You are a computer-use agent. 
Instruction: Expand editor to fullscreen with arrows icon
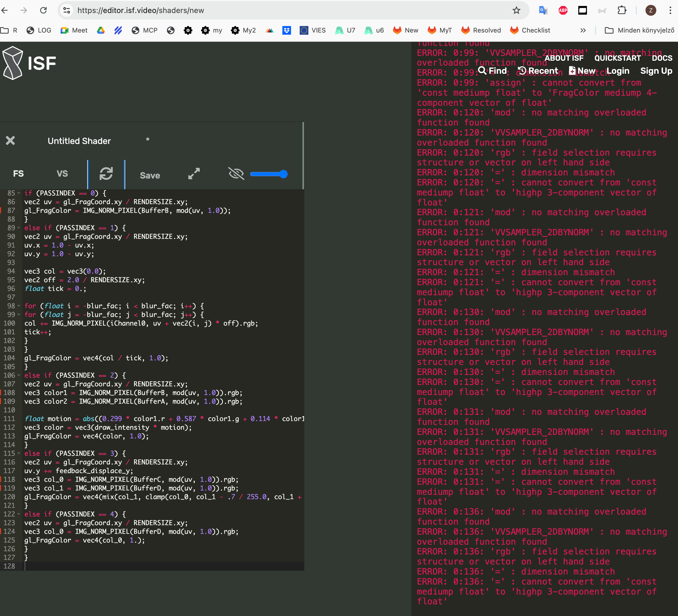[x=194, y=174]
